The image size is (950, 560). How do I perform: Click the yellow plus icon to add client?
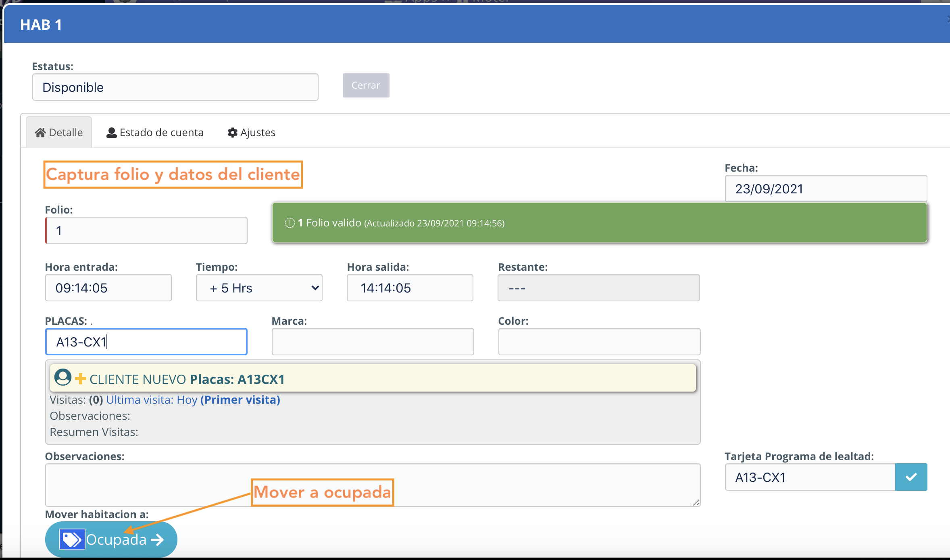(81, 379)
